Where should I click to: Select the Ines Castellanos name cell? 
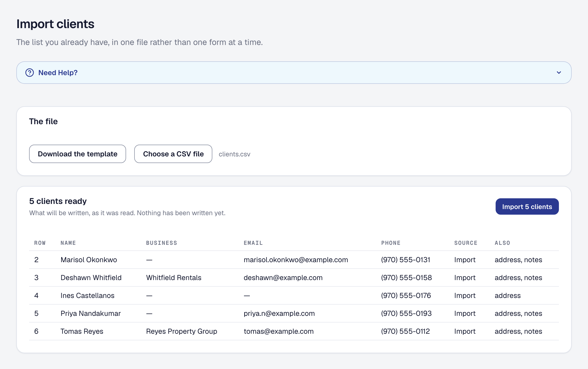88,295
